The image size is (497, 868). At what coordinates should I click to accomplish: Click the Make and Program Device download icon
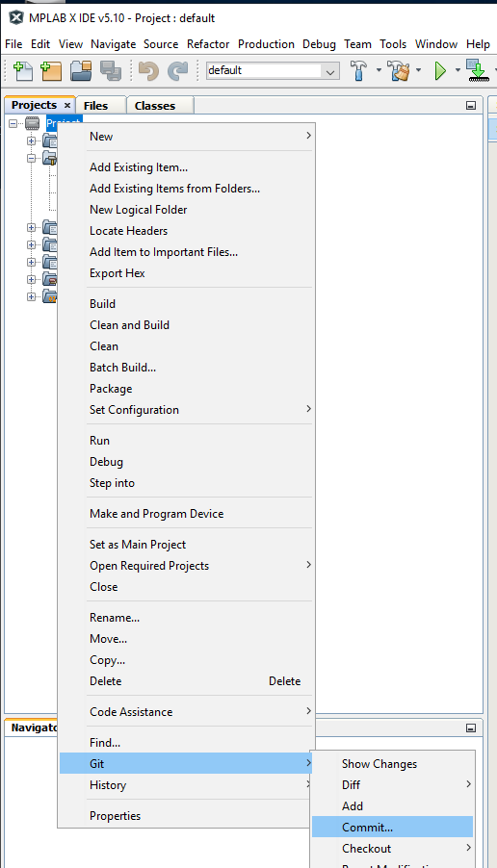click(x=478, y=71)
